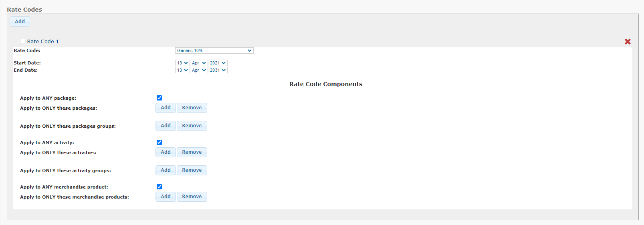Click the Rate Code 1 header link
Viewport: 644px width, 225px height.
[43, 41]
